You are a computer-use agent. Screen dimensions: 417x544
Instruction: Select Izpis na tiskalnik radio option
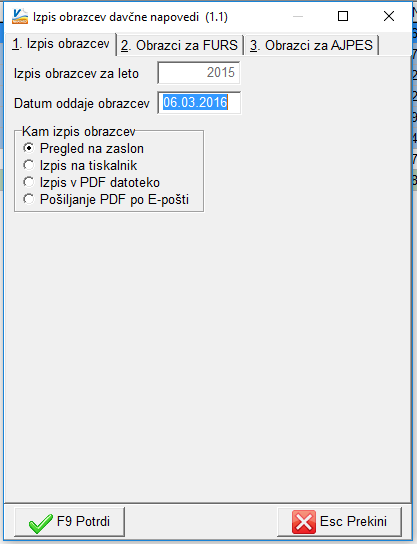80,165
